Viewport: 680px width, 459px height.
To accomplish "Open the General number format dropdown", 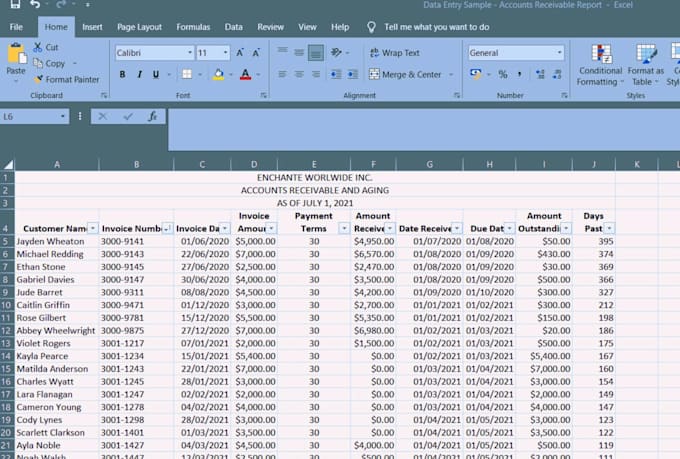I will tap(559, 53).
